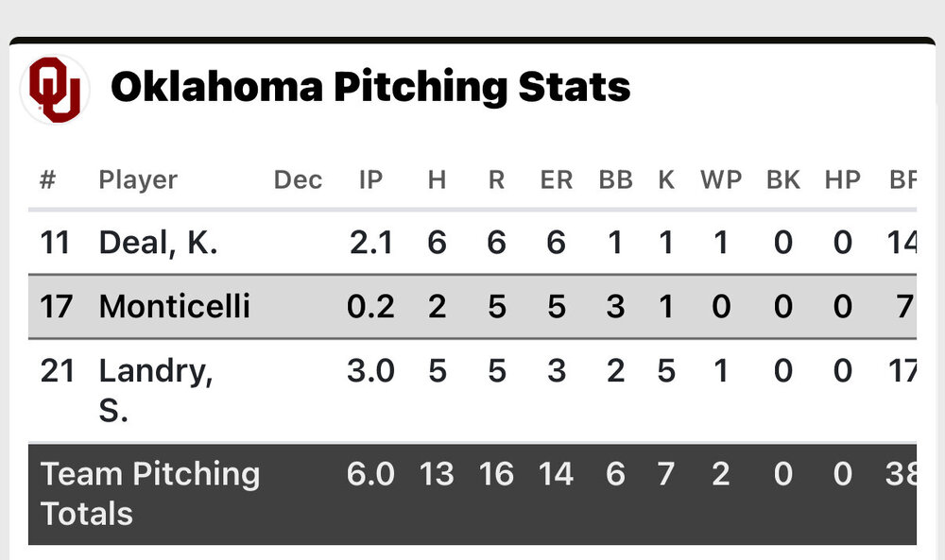This screenshot has width=945, height=560.
Task: Open player Deal, K. row
Action: (x=159, y=243)
